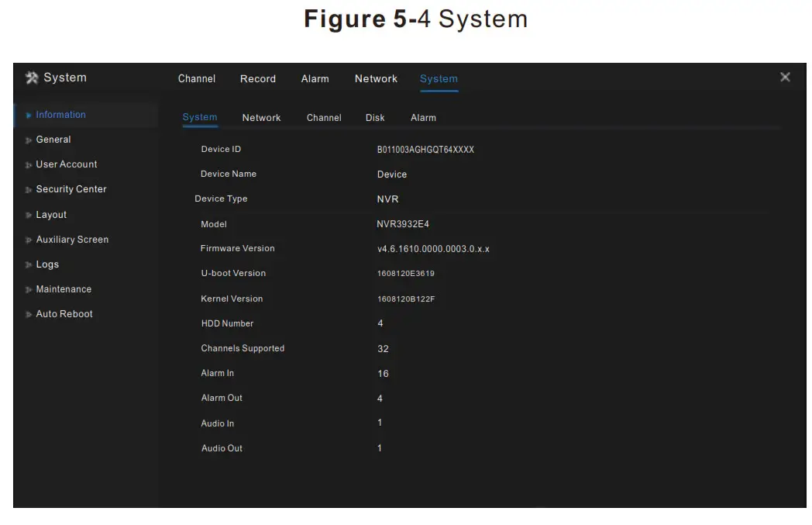The image size is (812, 525).
Task: Open User Account settings
Action: tap(67, 164)
